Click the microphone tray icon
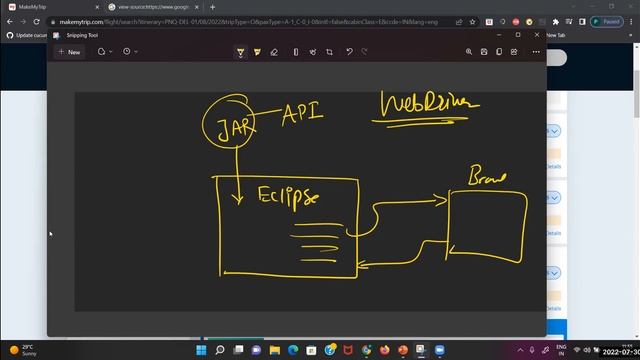 point(532,350)
